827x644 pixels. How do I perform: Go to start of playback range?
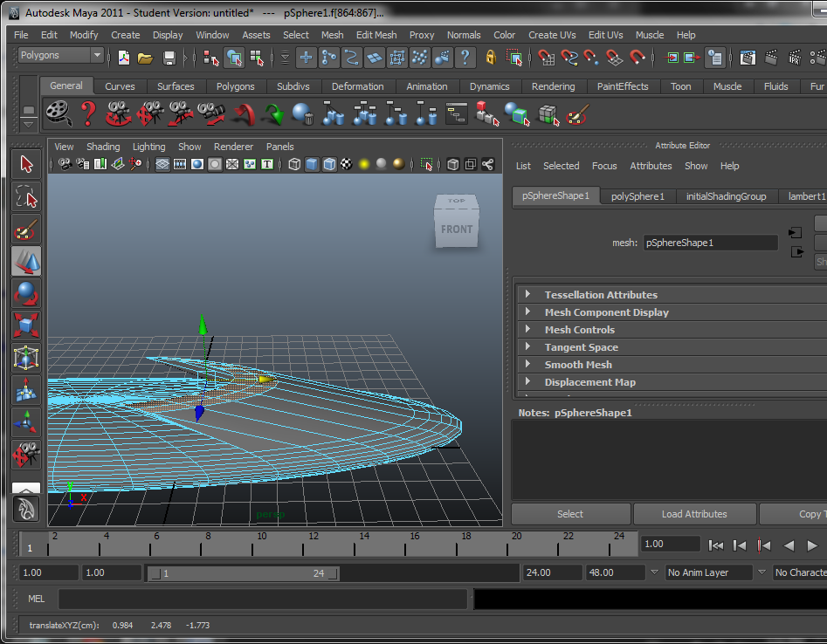click(x=715, y=545)
